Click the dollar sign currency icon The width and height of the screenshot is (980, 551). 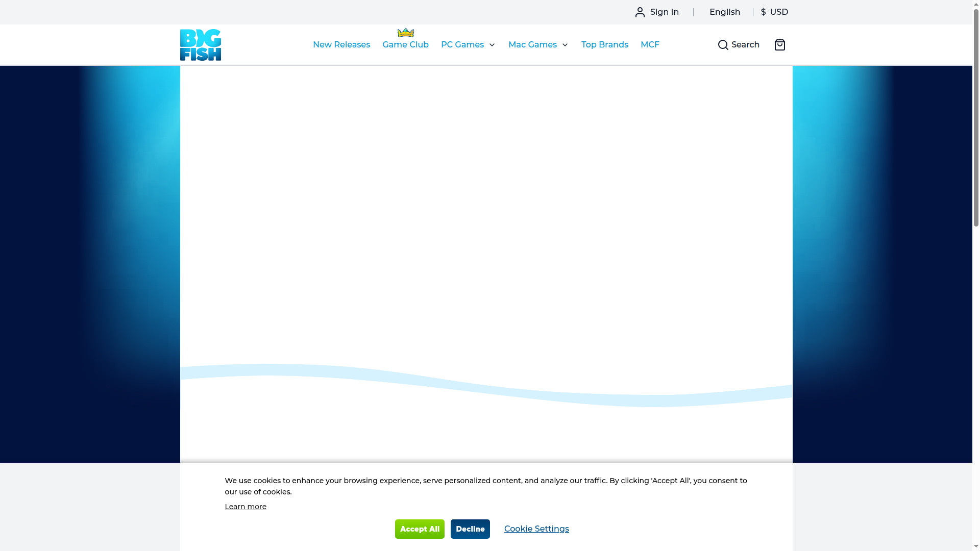click(x=763, y=12)
